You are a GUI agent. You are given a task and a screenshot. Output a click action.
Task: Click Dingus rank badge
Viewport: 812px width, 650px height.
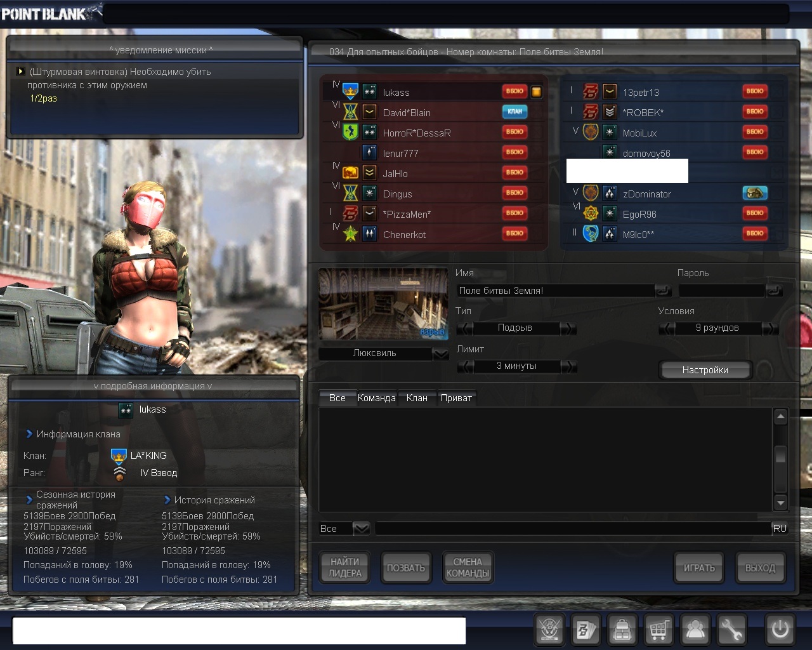coord(370,193)
